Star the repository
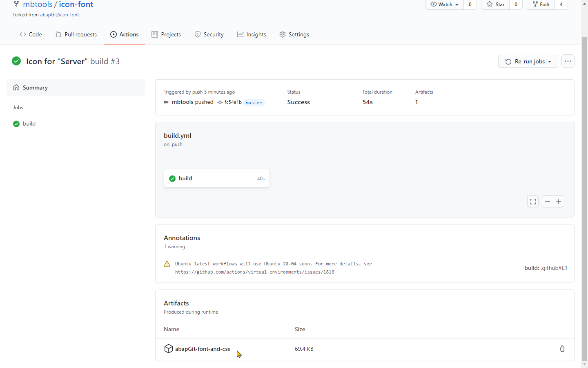588x368 pixels. (495, 4)
